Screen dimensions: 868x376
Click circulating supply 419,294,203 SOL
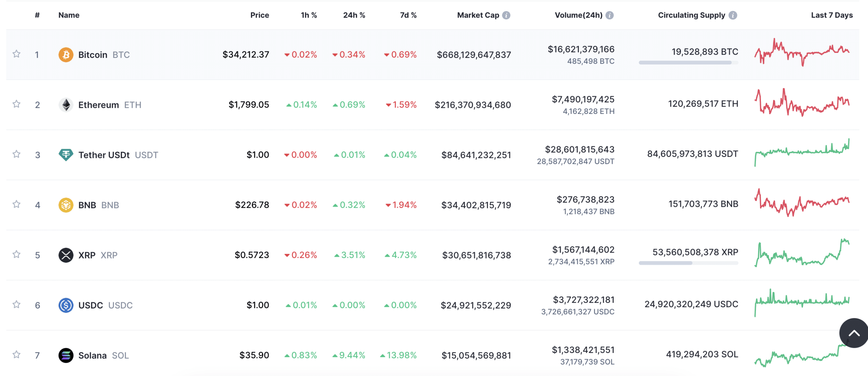tap(702, 354)
